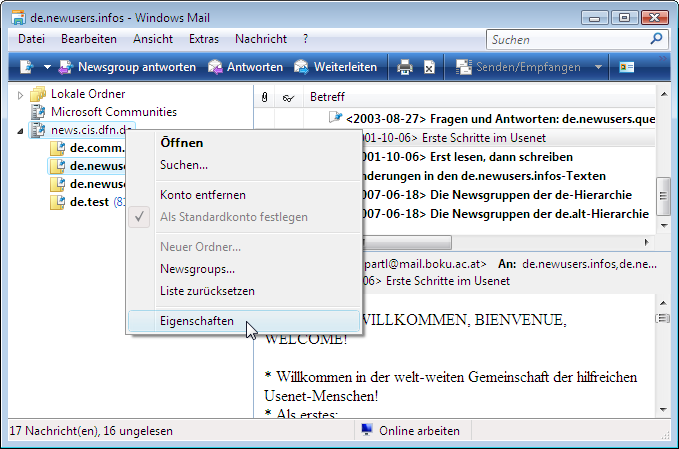Choose Konto entfernen from context menu
This screenshot has width=679, height=449.
coord(202,195)
